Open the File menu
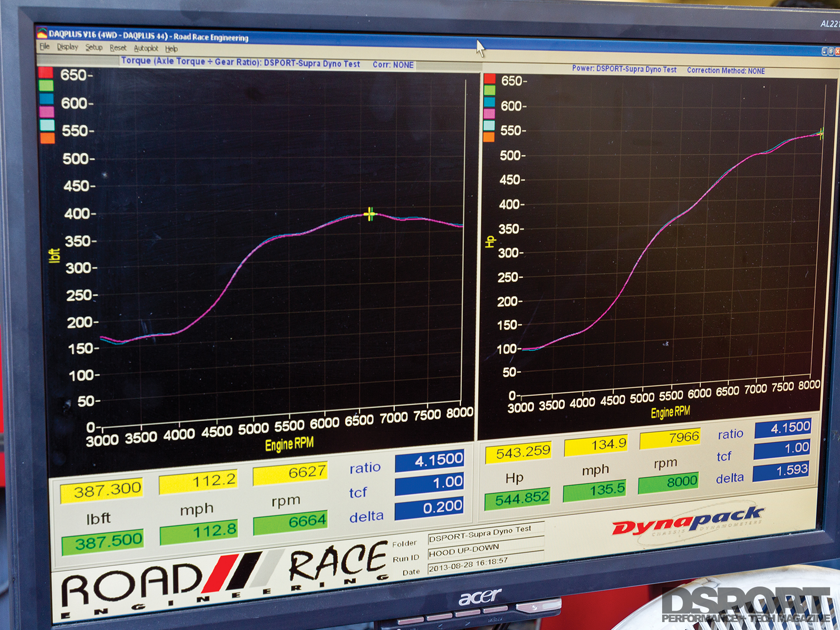 (44, 46)
